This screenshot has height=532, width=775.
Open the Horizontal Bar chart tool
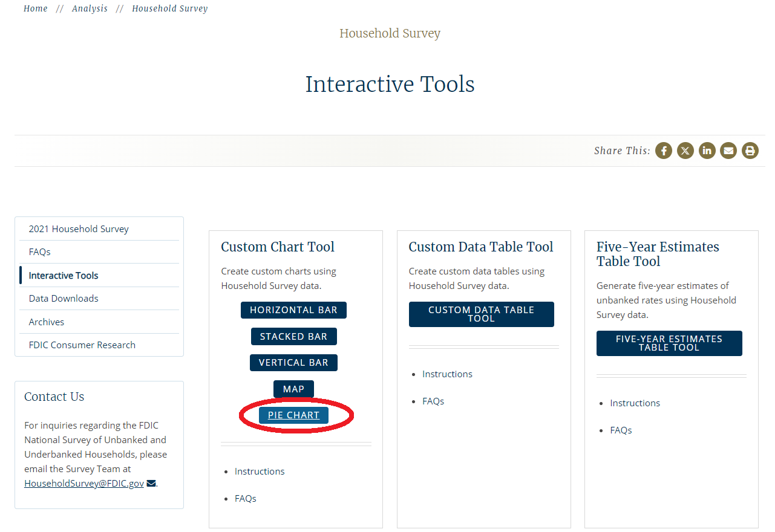[x=293, y=310]
